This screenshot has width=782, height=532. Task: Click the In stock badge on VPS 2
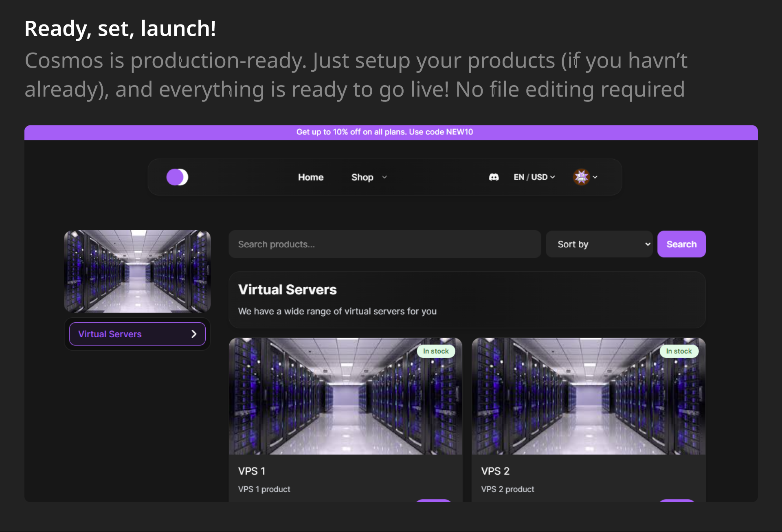(x=679, y=351)
